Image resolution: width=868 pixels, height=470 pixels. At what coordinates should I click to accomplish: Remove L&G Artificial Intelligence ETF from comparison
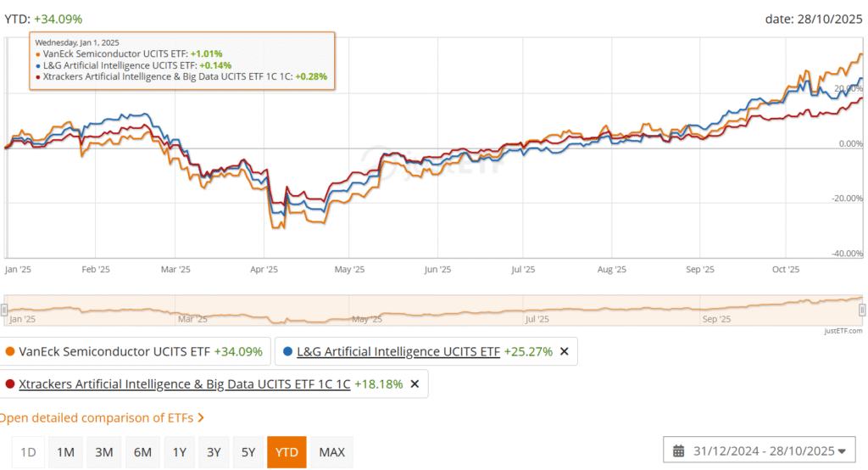point(565,351)
